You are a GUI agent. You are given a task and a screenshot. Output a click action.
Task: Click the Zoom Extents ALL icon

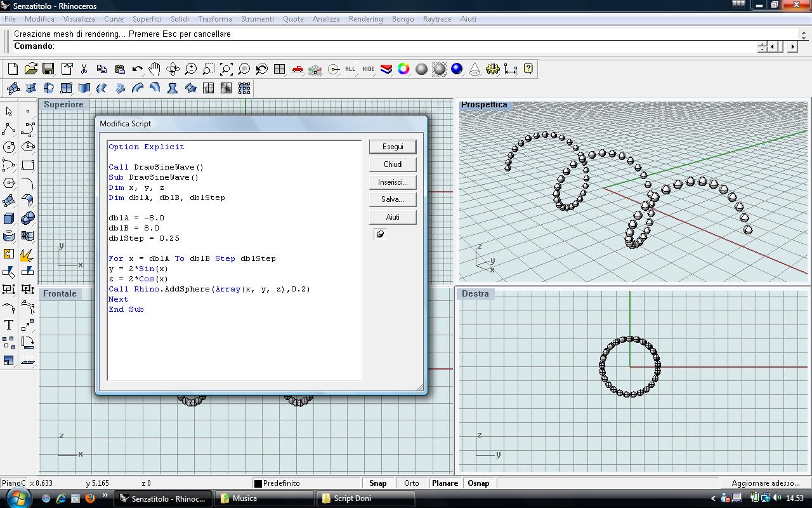click(349, 69)
